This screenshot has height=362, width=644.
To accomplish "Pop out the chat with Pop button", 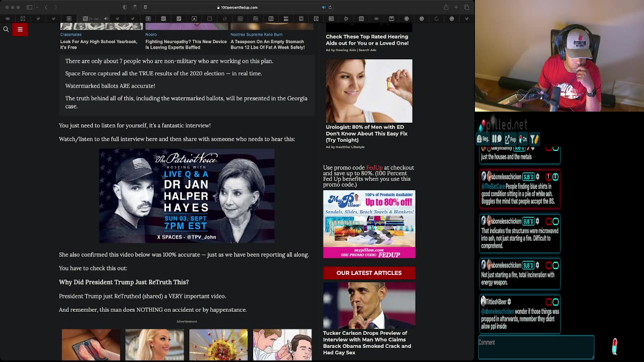I will click(x=511, y=139).
